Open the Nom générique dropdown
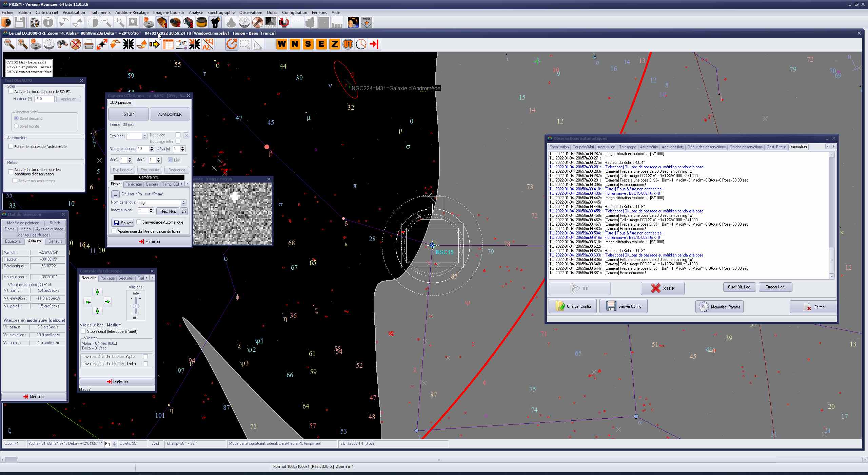Image resolution: width=868 pixels, height=475 pixels. click(183, 203)
